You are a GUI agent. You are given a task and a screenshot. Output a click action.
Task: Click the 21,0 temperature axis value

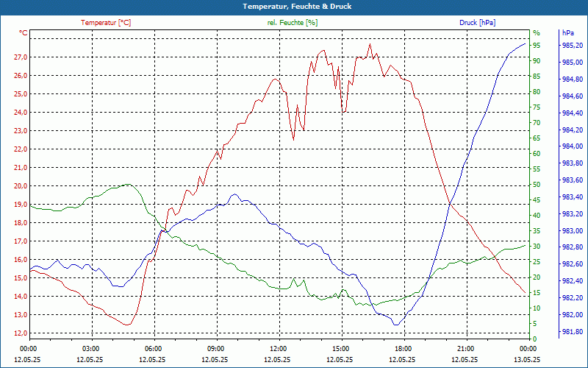click(x=21, y=168)
